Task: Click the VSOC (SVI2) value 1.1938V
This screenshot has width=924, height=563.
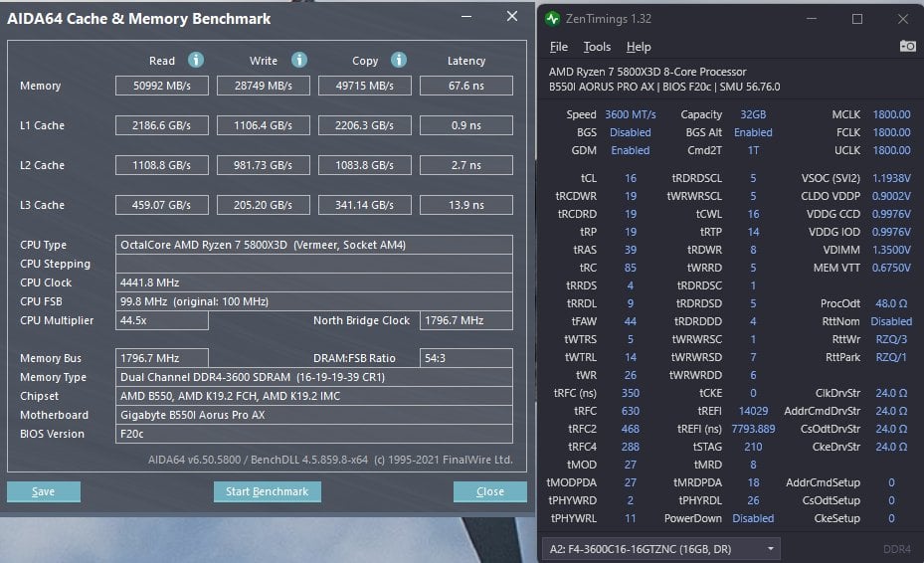Action: point(891,178)
